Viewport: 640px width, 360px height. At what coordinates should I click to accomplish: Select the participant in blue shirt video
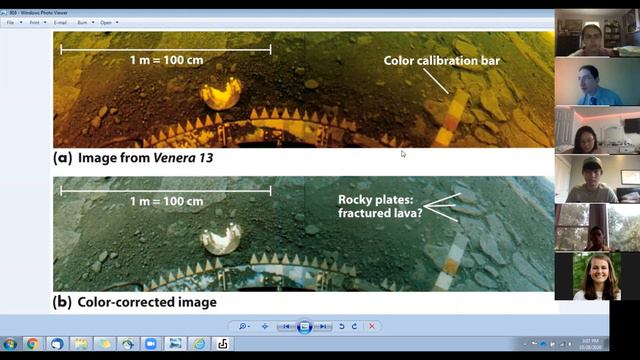(x=597, y=81)
